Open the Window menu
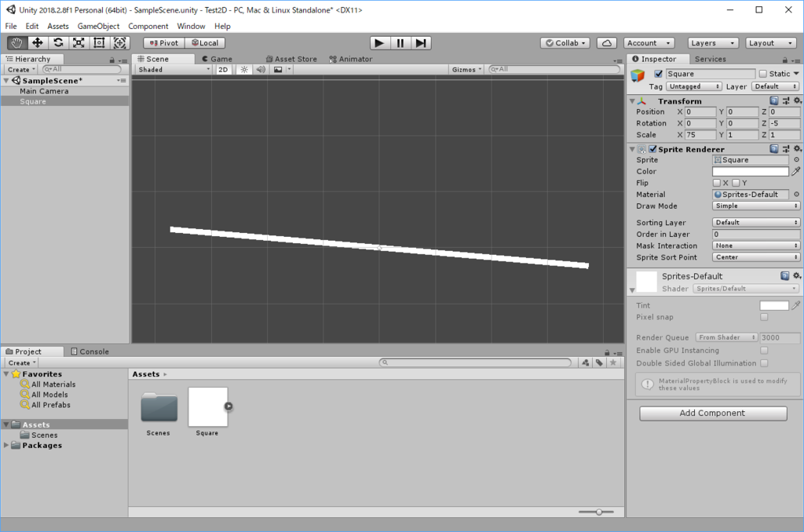This screenshot has width=804, height=532. coord(191,26)
